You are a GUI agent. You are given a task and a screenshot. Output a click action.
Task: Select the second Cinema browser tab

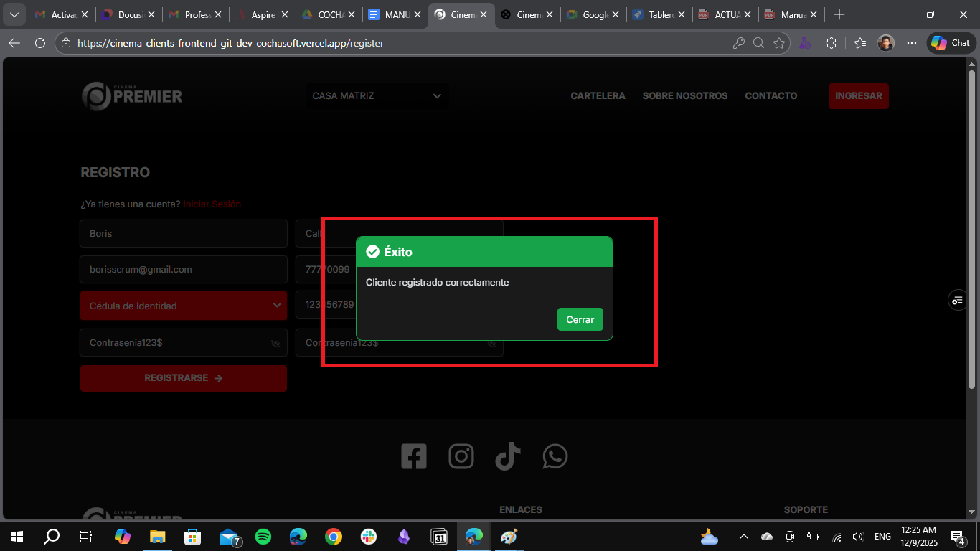[x=527, y=14]
